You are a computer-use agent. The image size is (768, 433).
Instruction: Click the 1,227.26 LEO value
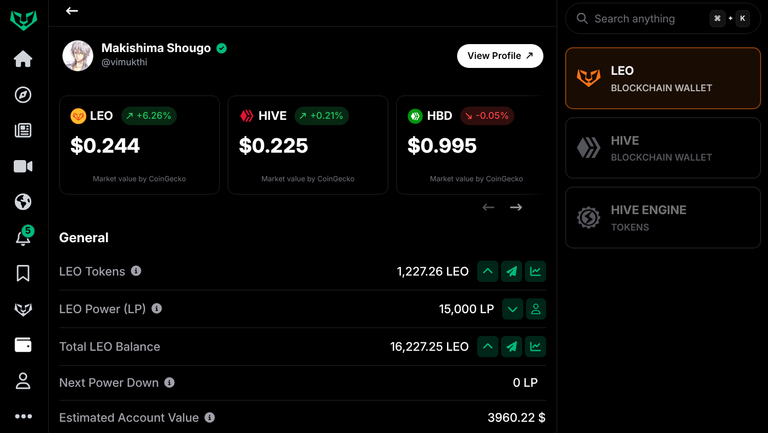click(432, 271)
